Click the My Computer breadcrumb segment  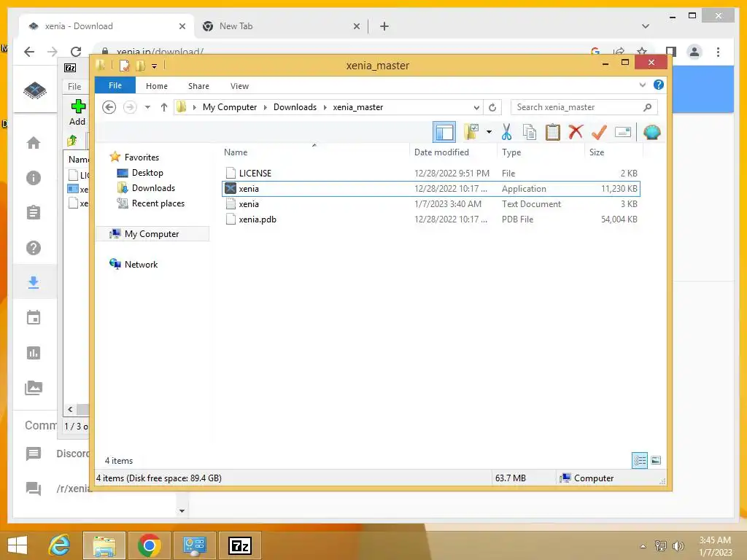(x=230, y=107)
